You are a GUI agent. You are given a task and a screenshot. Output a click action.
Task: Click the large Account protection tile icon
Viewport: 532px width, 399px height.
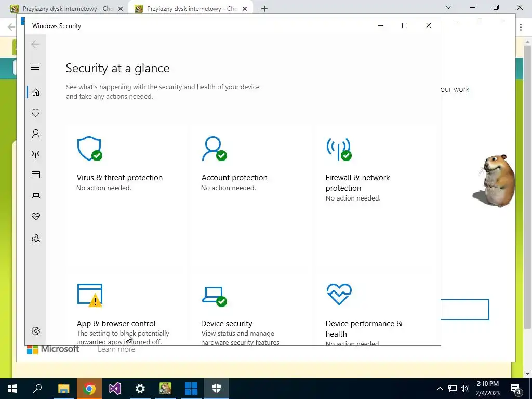tap(214, 148)
